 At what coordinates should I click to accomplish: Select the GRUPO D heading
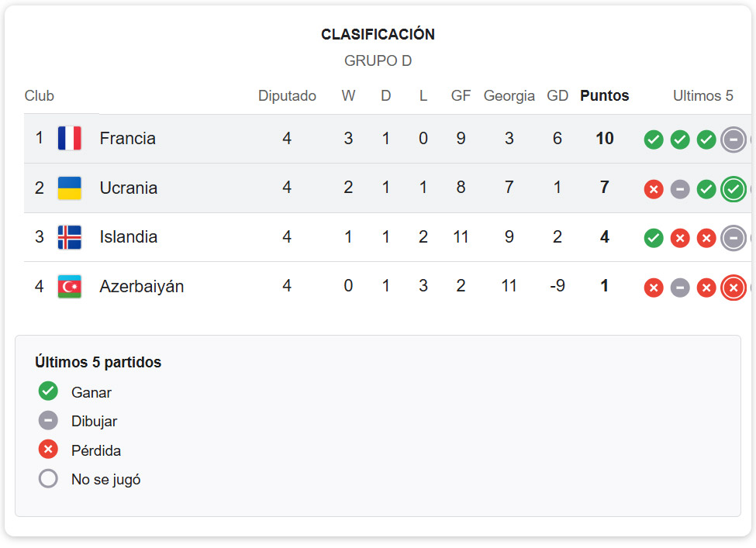tap(378, 60)
